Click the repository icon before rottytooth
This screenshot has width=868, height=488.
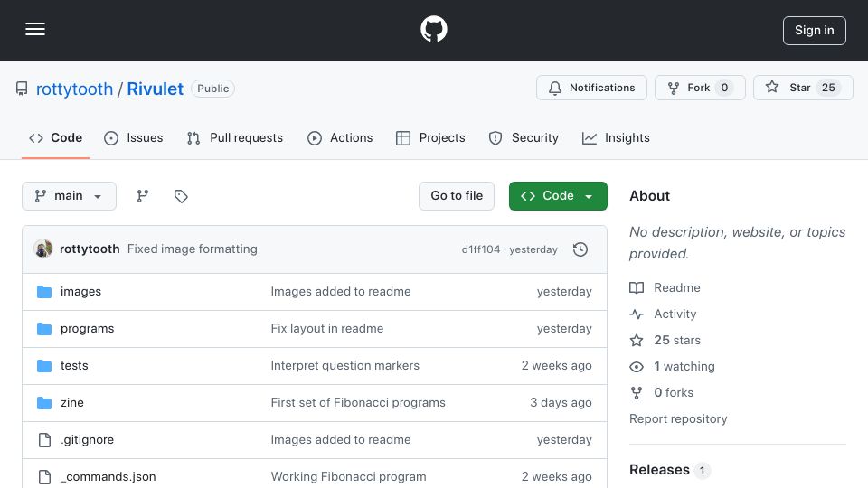pyautogui.click(x=22, y=89)
